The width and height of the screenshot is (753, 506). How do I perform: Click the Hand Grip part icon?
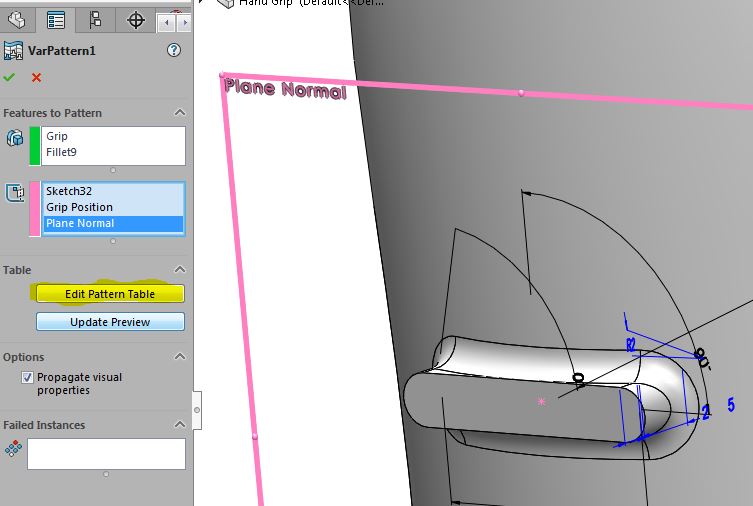click(226, 3)
